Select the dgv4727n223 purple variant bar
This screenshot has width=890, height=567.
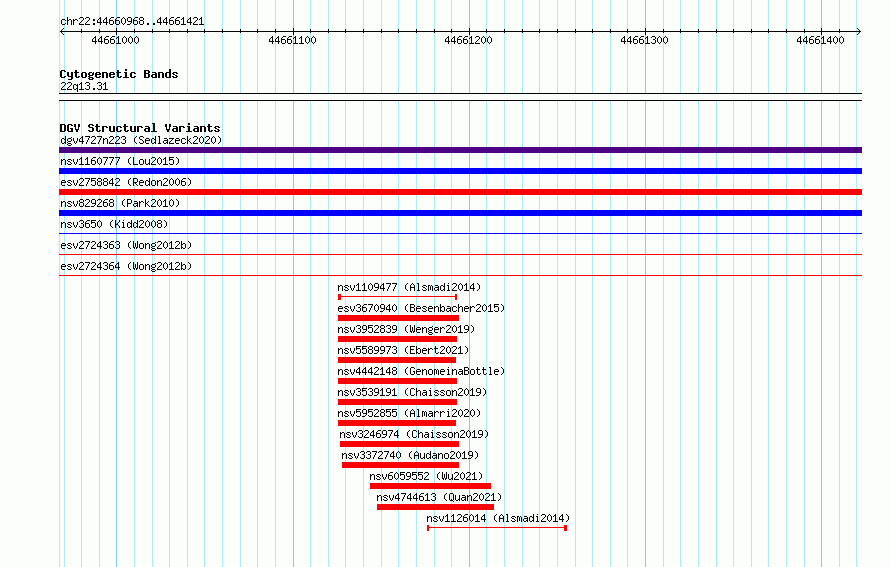pos(460,150)
